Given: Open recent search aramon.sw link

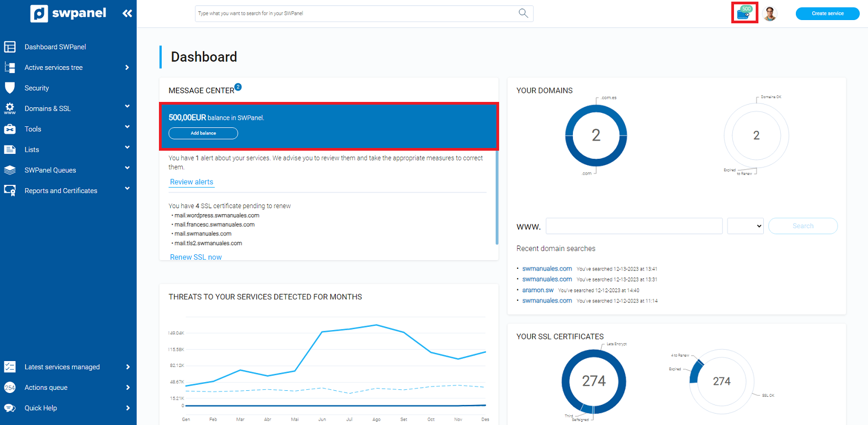Looking at the screenshot, I should (538, 290).
